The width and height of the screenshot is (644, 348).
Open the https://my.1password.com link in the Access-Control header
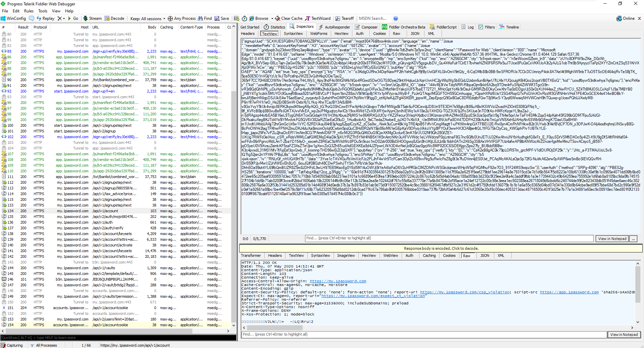(x=338, y=281)
